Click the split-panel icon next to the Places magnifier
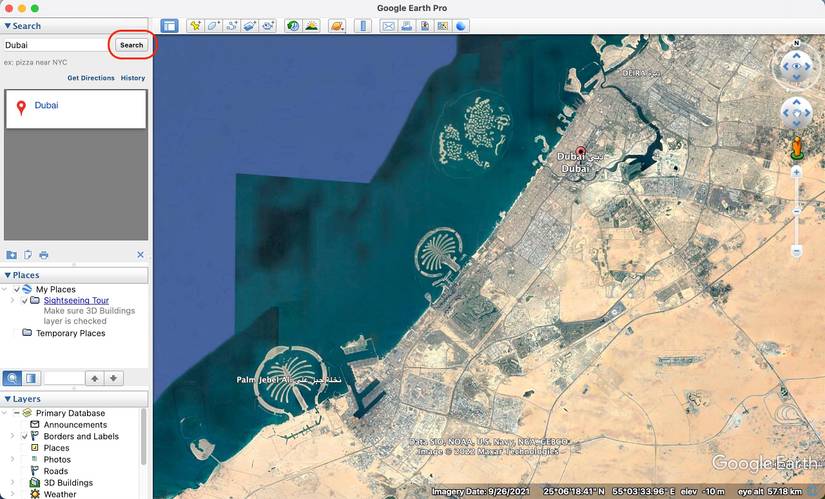 (31, 378)
